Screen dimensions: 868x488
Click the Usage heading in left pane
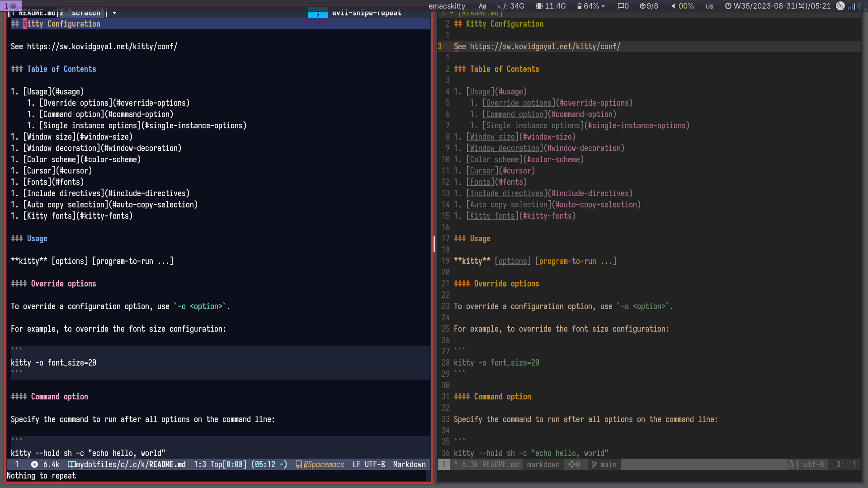37,239
